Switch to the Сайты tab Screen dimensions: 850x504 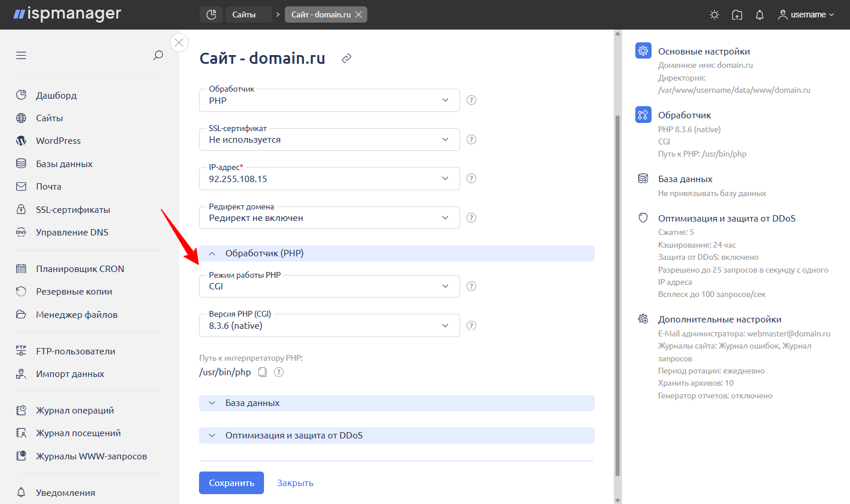(244, 14)
